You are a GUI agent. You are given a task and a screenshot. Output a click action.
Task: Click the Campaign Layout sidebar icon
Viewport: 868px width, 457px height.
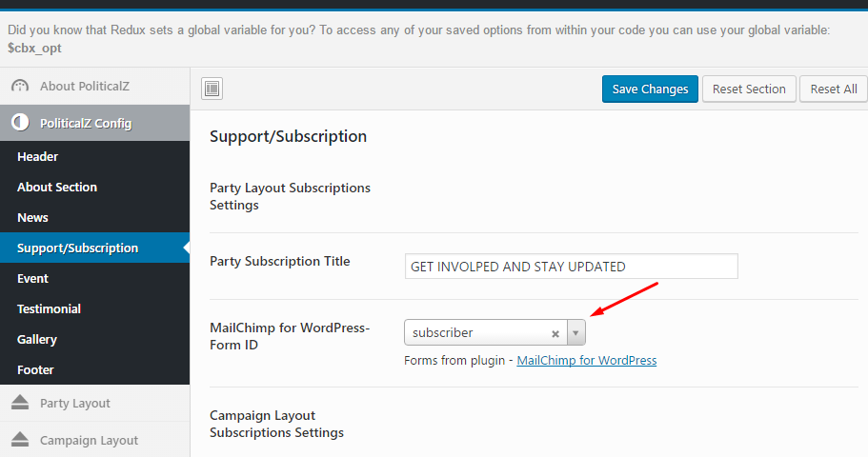pyautogui.click(x=20, y=439)
